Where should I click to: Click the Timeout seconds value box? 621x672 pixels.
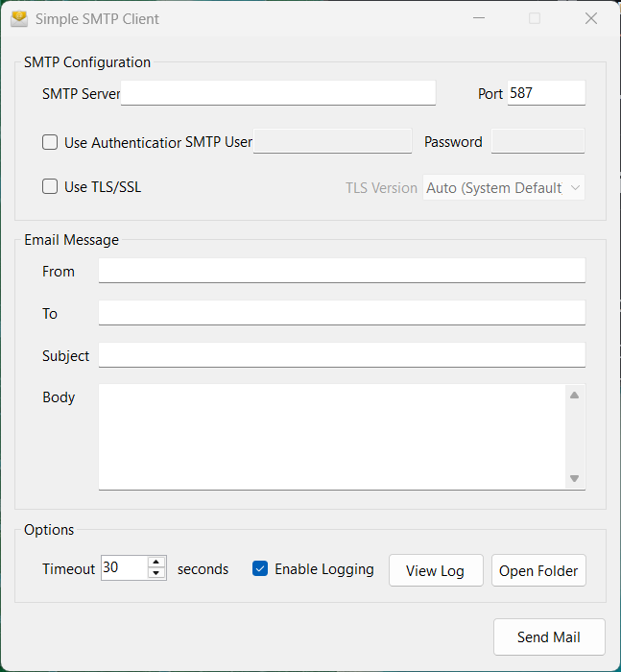point(124,567)
